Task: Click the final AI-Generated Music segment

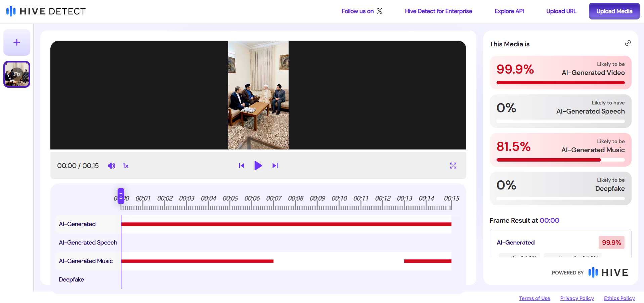Action: click(428, 261)
